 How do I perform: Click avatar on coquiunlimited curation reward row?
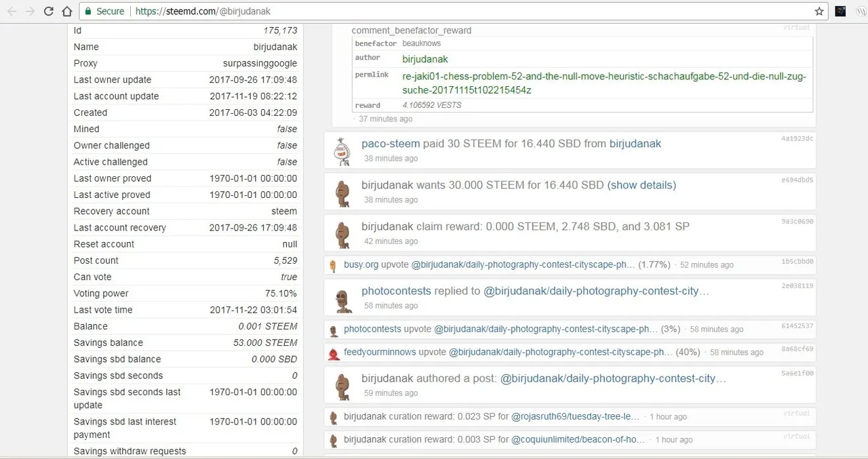point(333,441)
